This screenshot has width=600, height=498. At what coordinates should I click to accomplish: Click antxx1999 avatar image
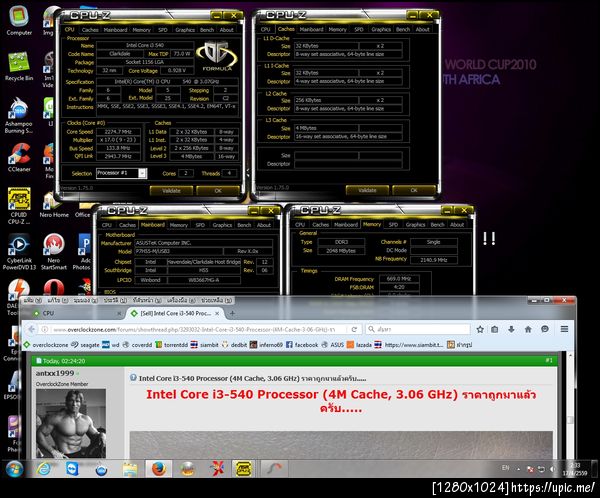pos(71,423)
